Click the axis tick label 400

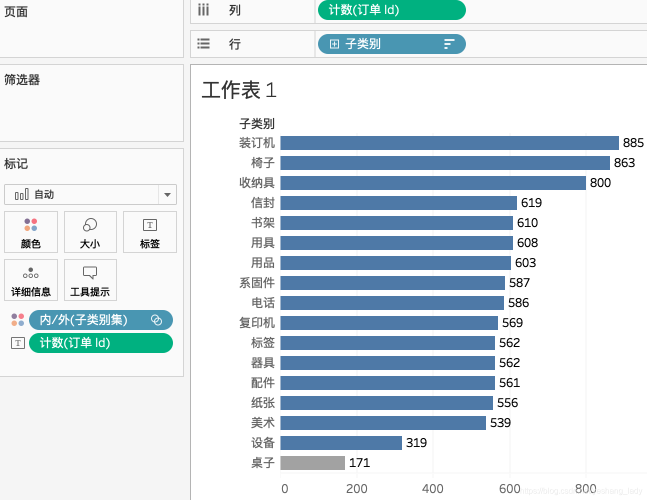(x=433, y=489)
